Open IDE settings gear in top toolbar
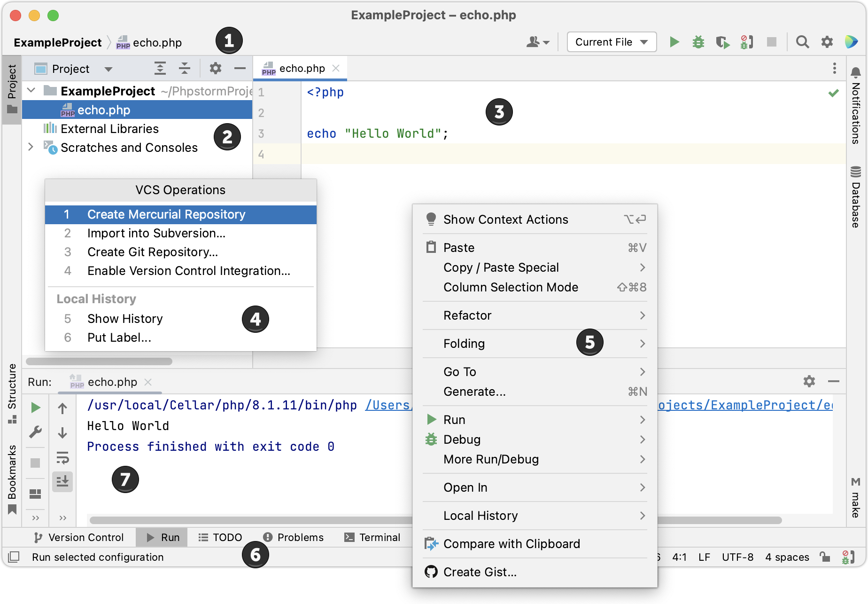The width and height of the screenshot is (868, 604). point(827,42)
